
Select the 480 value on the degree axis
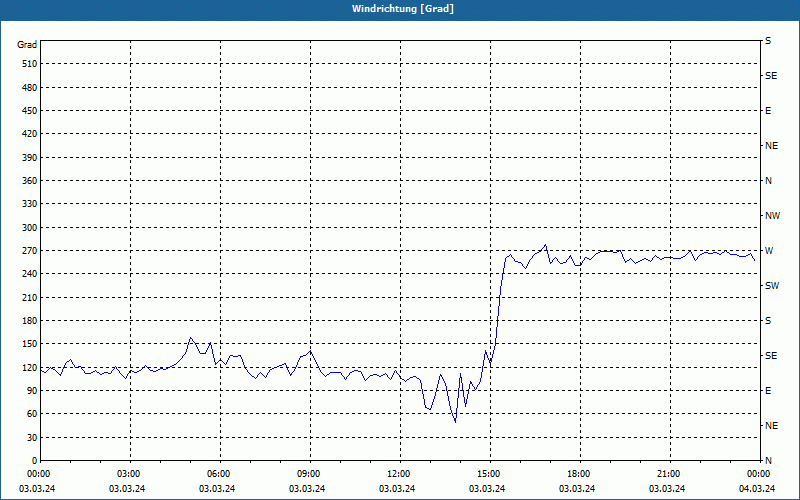point(30,87)
